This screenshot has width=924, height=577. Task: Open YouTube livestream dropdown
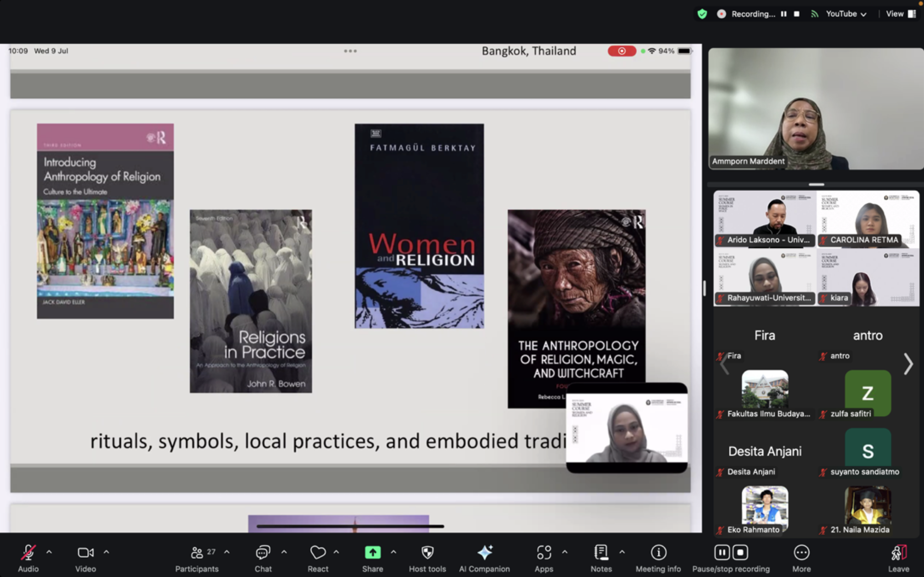pyautogui.click(x=846, y=14)
